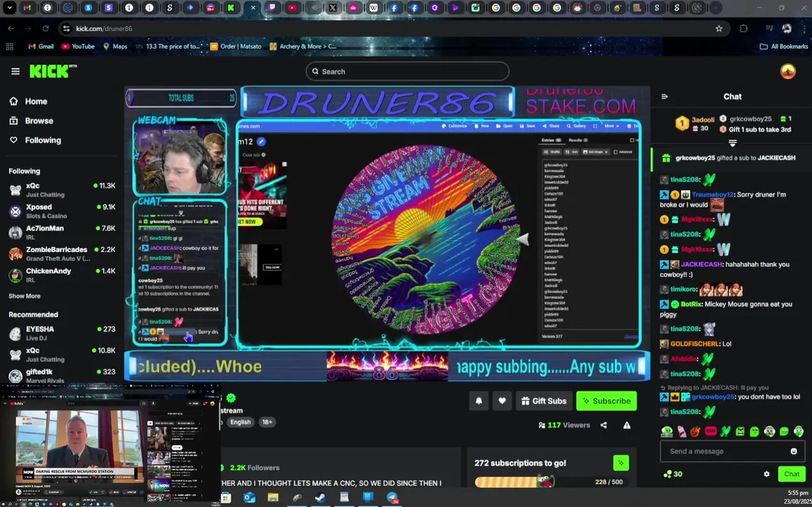Viewport: 812px width, 507px height.
Task: Switch to the YouTube browser tab
Action: pos(293,8)
